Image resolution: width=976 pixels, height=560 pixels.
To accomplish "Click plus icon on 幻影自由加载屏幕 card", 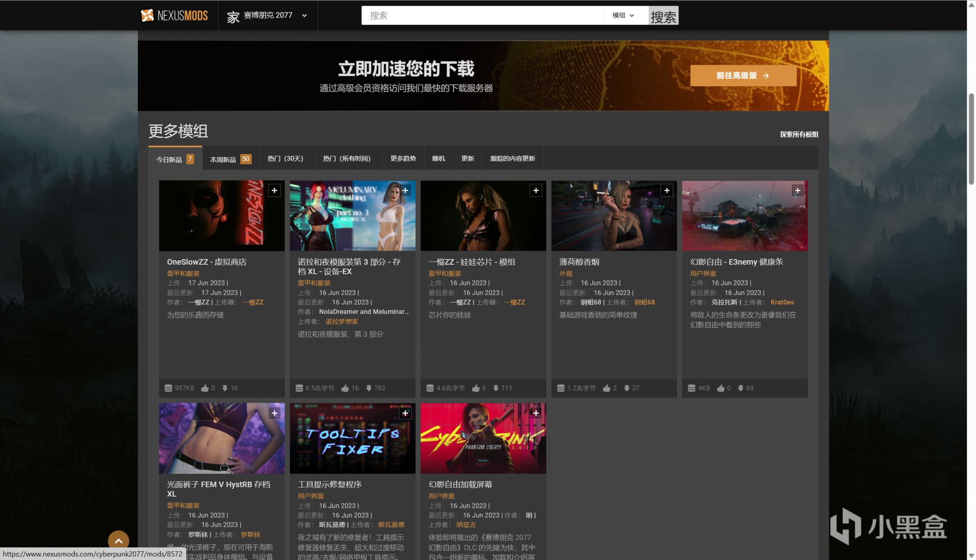I will pyautogui.click(x=536, y=413).
